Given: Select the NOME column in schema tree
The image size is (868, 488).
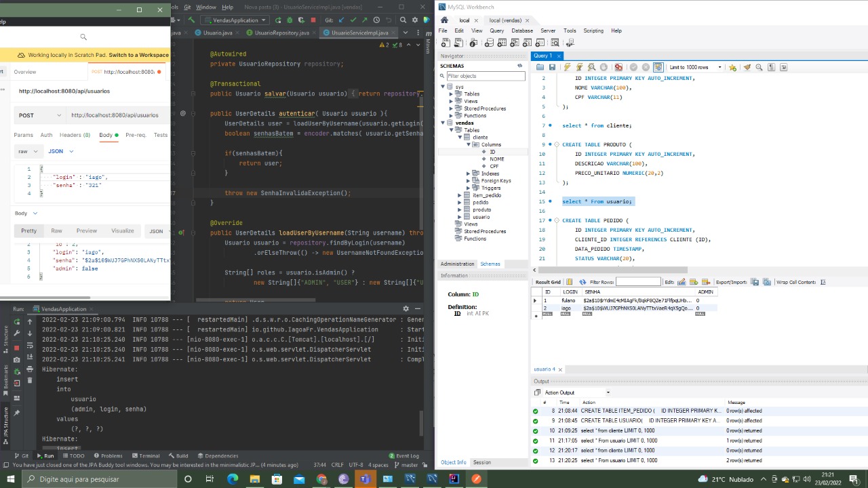Looking at the screenshot, I should point(497,159).
